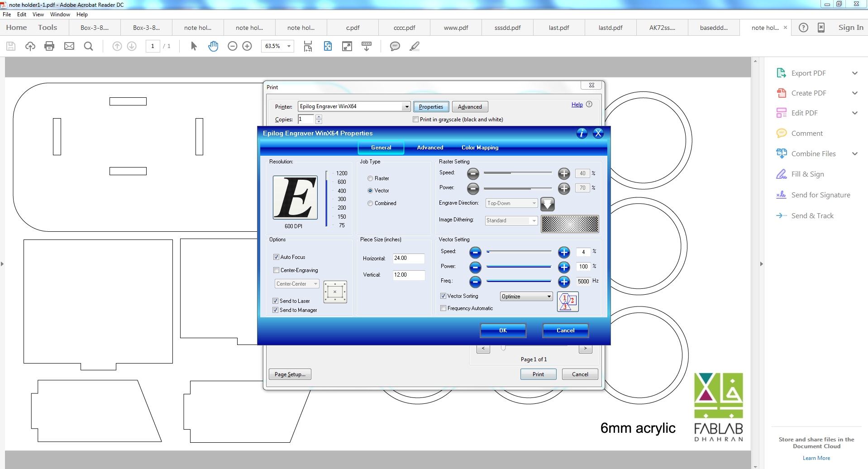The width and height of the screenshot is (868, 469).
Task: Open the Vector Sorting Optimize dropdown
Action: 527,297
